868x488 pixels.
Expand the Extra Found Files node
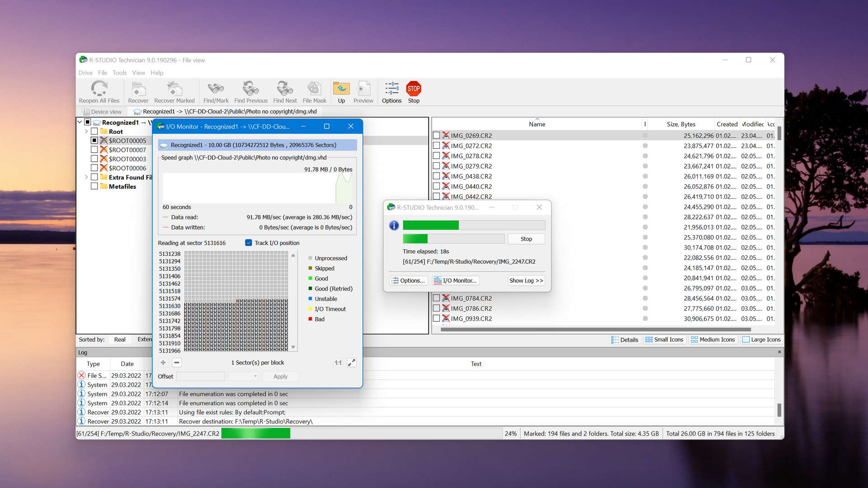pyautogui.click(x=86, y=177)
